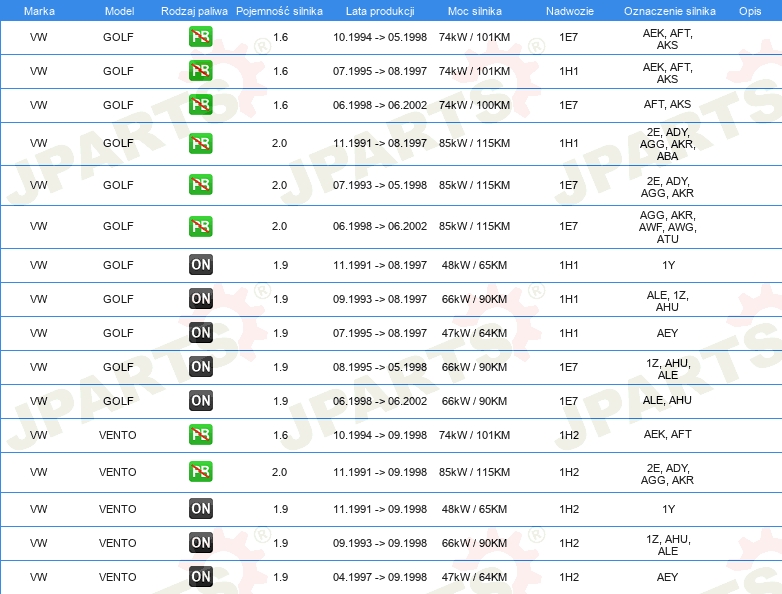Click GOLF model cell in 74kW / 100KM row
Screen dimensions: 782x594
[x=118, y=105]
